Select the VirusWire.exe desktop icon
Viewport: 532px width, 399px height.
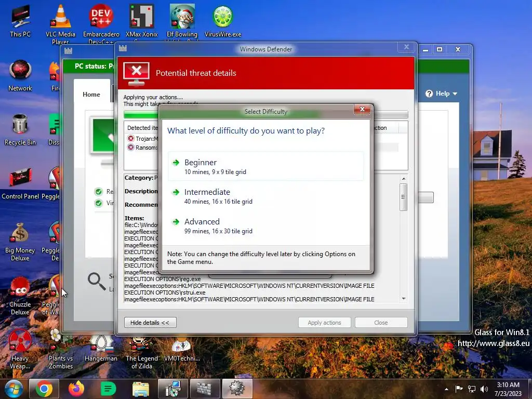223,21
